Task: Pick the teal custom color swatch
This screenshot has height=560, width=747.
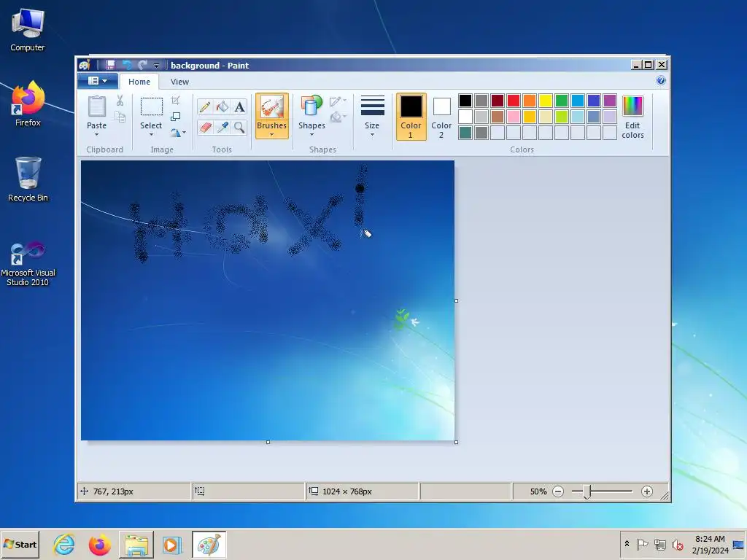Action: 465,133
